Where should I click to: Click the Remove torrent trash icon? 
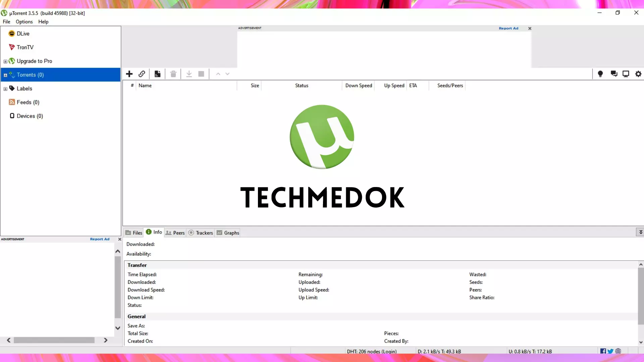[173, 74]
